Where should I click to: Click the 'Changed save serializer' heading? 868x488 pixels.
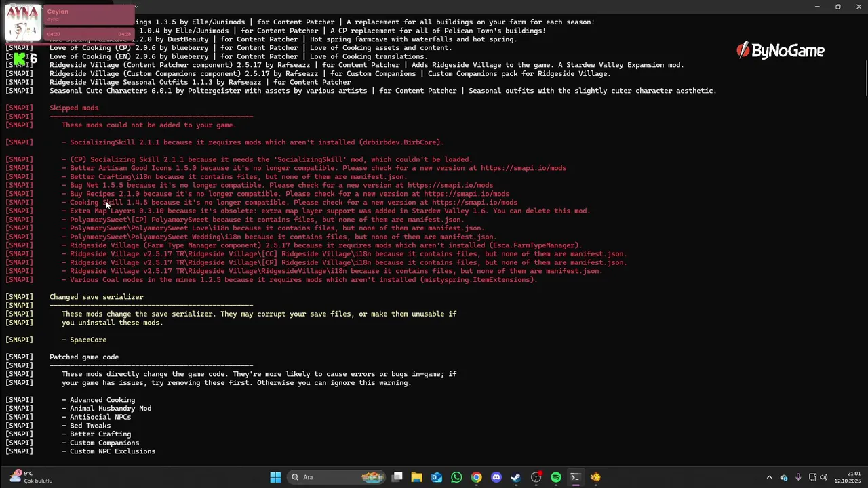click(96, 297)
